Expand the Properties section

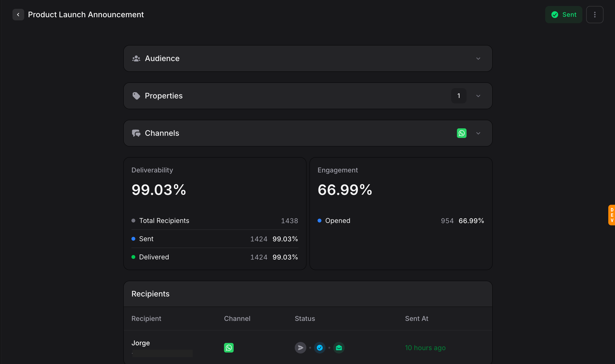[x=478, y=96]
